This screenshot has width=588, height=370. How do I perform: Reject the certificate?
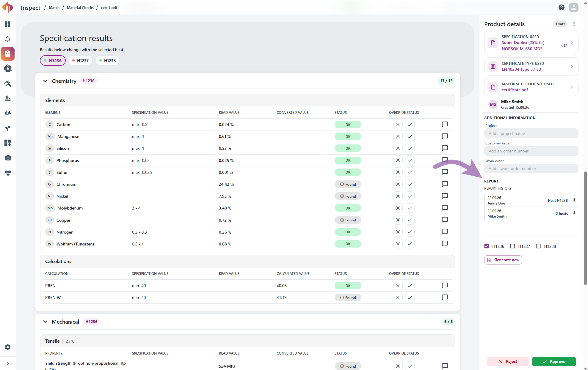[508, 361]
